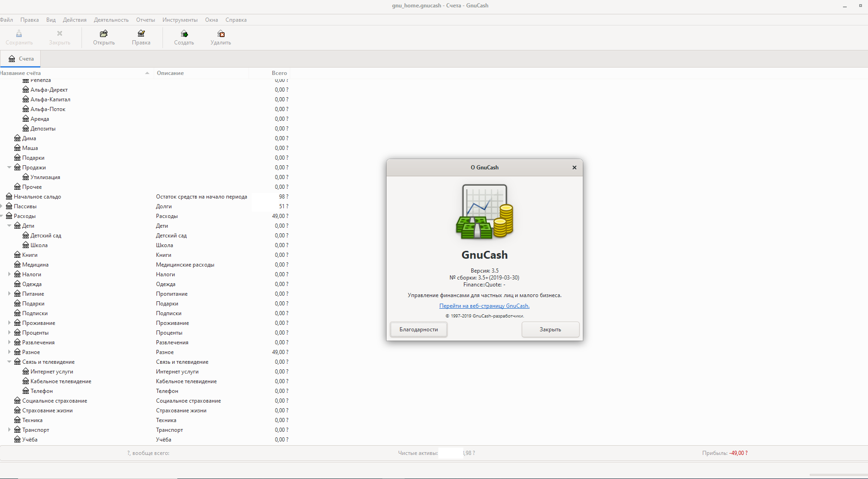Click the Сохранить (Save) toolbar icon
The height and width of the screenshot is (479, 868).
19,34
